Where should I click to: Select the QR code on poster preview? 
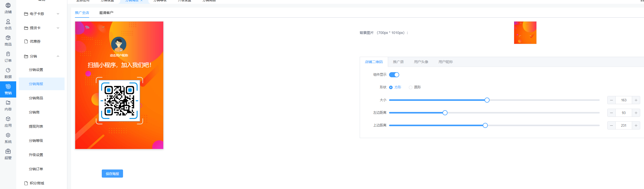[119, 101]
